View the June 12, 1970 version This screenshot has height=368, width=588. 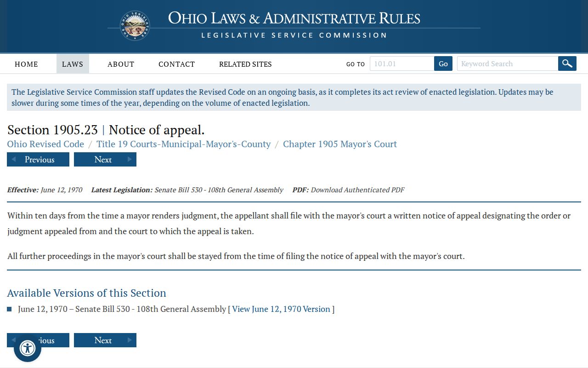coord(281,309)
